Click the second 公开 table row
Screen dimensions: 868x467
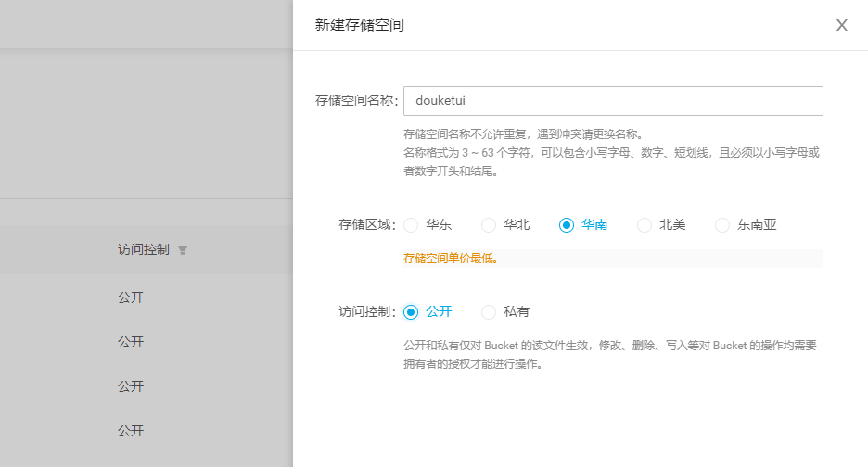(x=131, y=342)
